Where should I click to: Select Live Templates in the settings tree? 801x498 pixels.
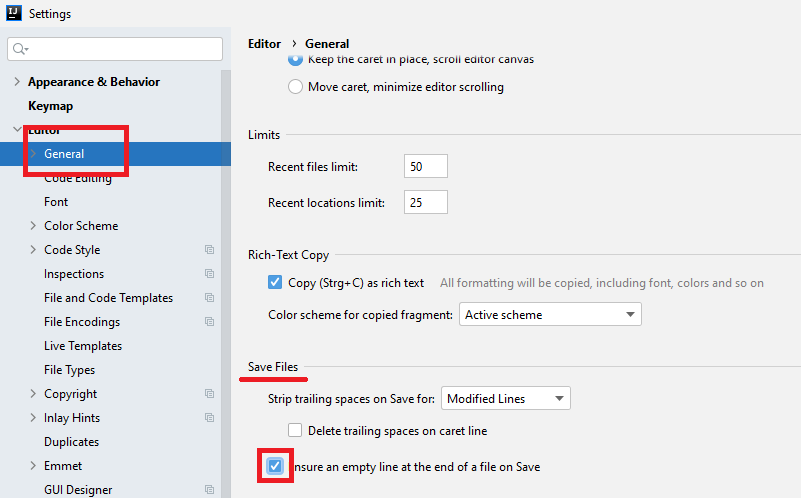click(x=82, y=346)
